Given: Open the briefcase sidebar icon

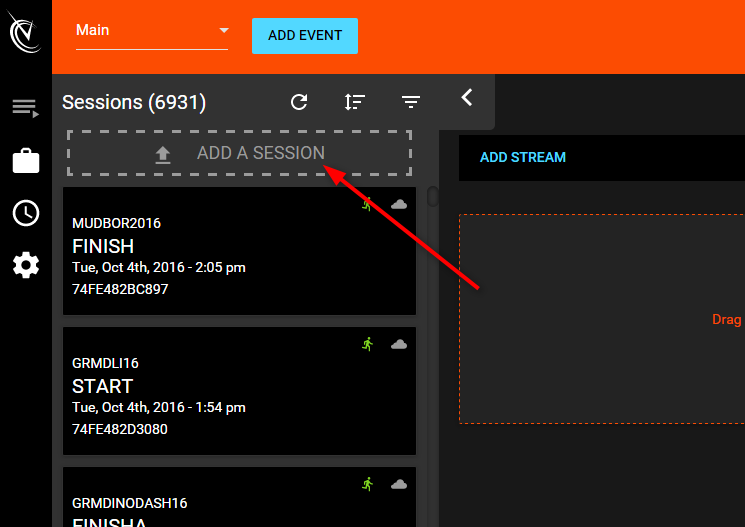Looking at the screenshot, I should (26, 161).
